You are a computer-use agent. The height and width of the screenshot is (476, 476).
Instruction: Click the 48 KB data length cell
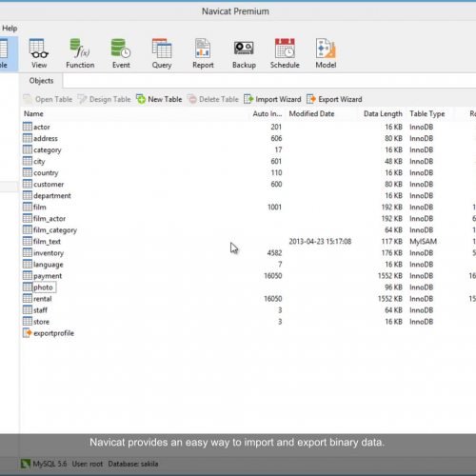click(x=393, y=161)
